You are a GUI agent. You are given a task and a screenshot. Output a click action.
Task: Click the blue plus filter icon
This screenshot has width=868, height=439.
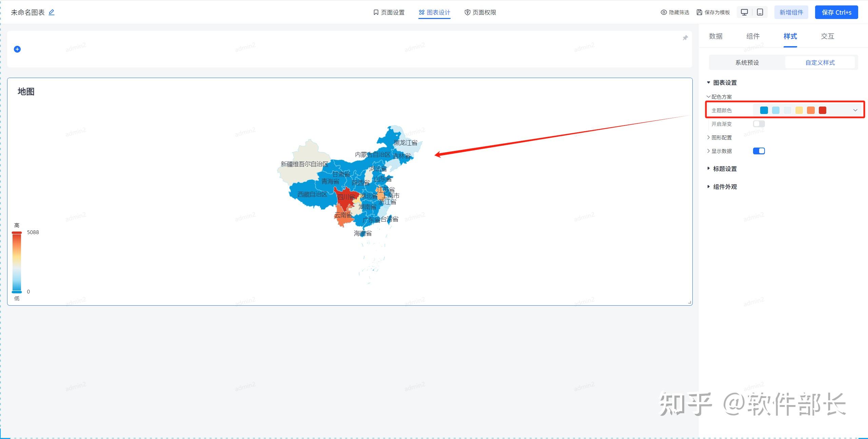point(17,49)
